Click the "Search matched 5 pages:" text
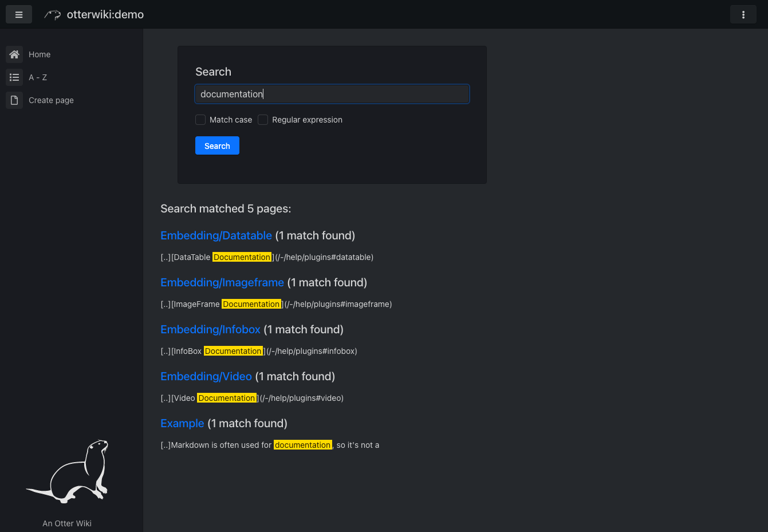768x532 pixels. pyautogui.click(x=226, y=208)
